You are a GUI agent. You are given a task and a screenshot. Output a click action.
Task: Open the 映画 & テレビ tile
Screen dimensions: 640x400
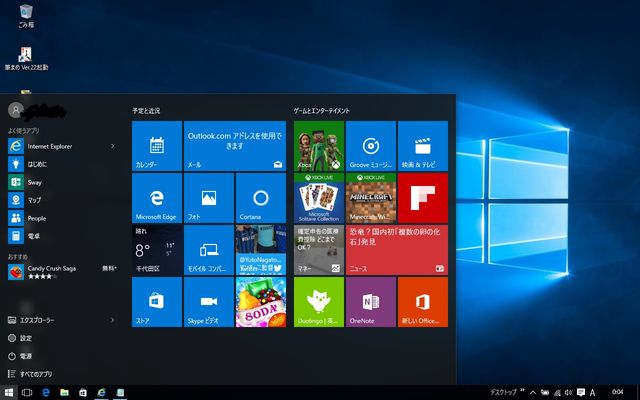click(x=423, y=146)
